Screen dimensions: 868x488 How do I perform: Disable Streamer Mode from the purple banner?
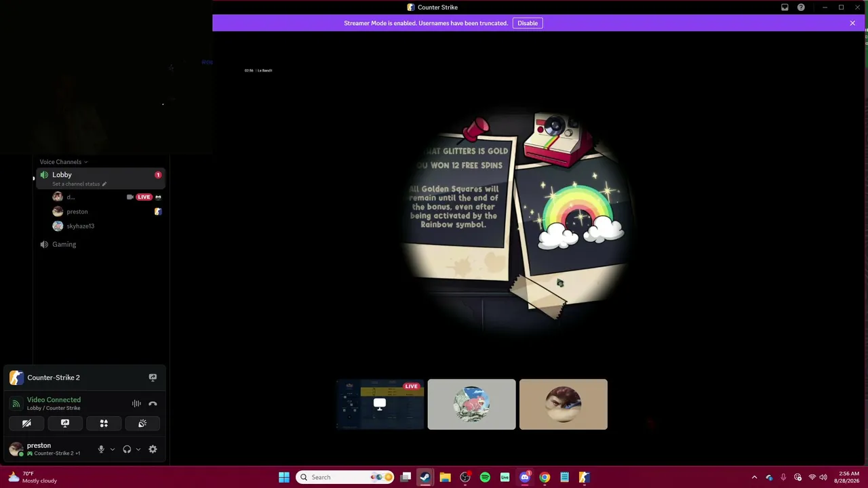coord(528,23)
